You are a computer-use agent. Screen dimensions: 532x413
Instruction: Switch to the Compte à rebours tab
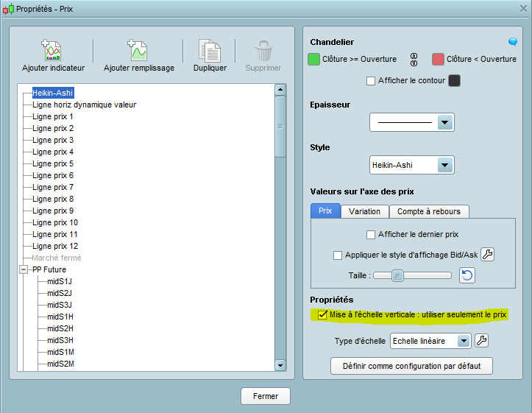pyautogui.click(x=429, y=211)
